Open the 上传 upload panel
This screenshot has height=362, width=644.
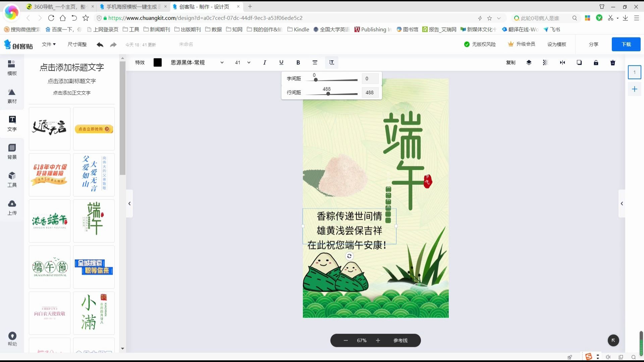[12, 207]
